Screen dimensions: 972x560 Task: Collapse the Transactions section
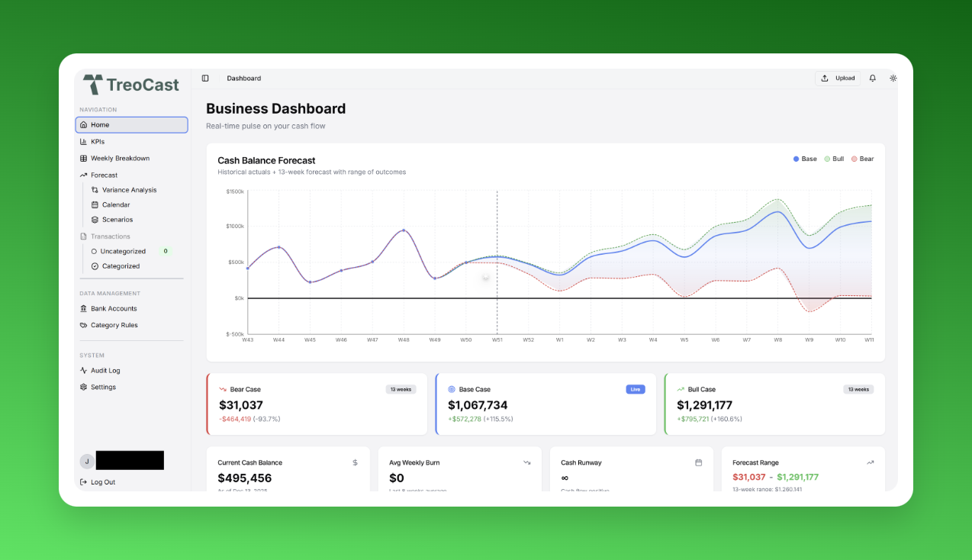110,237
